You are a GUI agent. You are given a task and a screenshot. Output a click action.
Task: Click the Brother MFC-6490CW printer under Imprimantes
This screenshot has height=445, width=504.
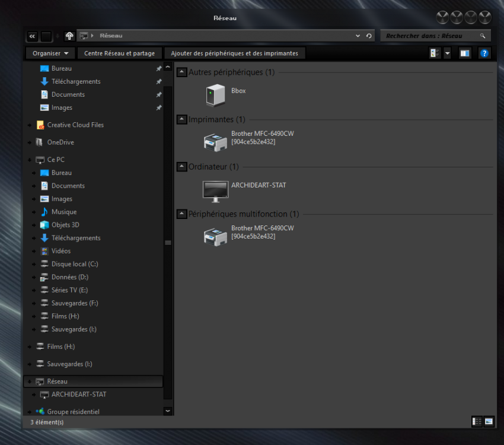[215, 141]
